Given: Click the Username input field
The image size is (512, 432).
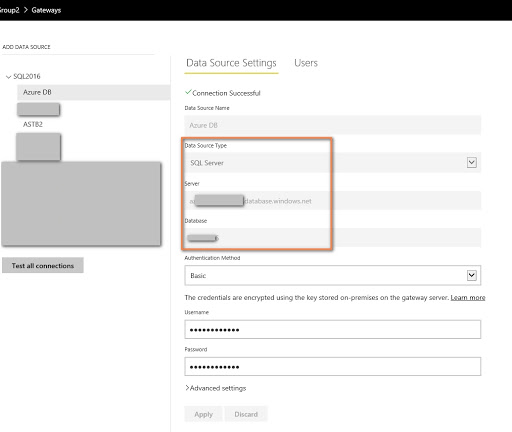Looking at the screenshot, I should point(333,330).
